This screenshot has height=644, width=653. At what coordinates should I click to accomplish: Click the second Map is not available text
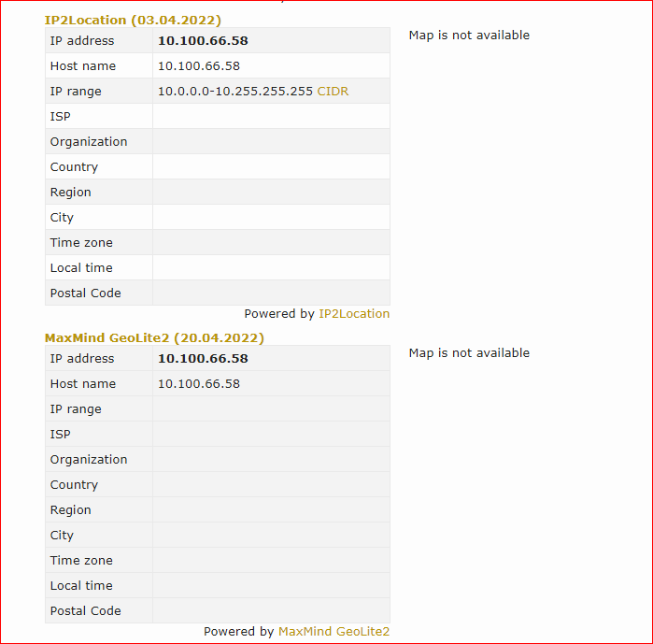[x=469, y=353]
